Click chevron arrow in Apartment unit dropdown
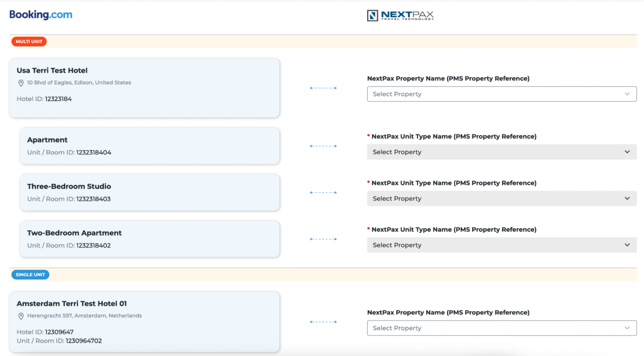The width and height of the screenshot is (644, 356). 627,152
